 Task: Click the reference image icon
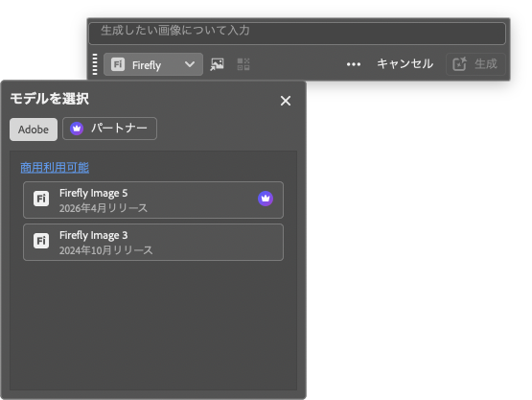coord(218,64)
